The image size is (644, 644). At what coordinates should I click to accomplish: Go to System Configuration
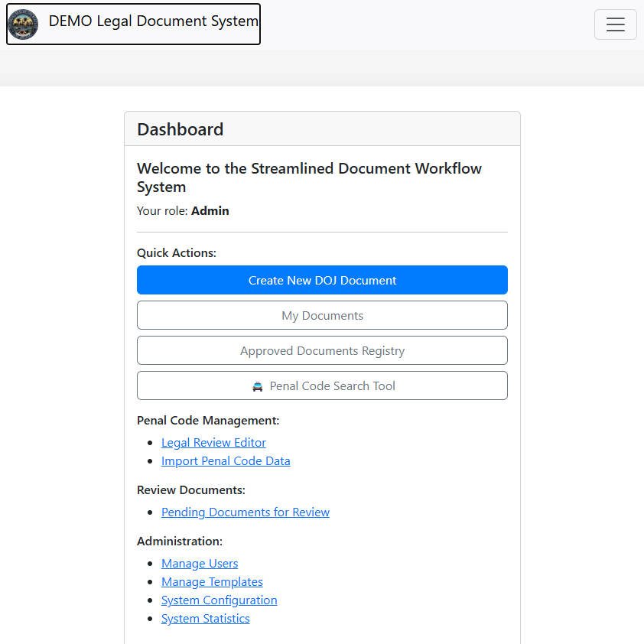(219, 600)
